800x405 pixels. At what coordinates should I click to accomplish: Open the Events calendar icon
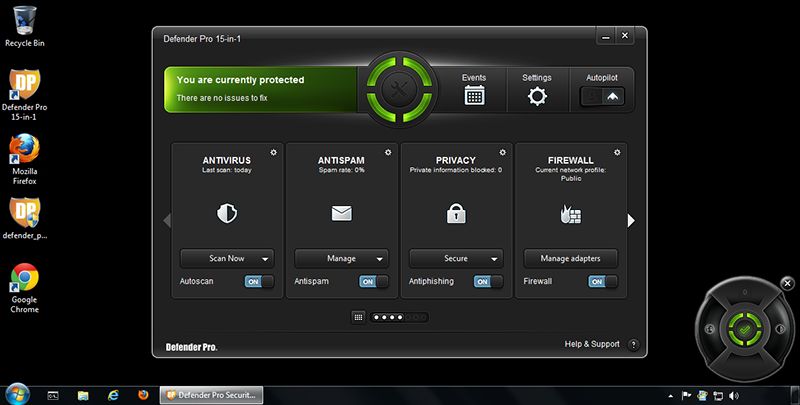[x=474, y=95]
